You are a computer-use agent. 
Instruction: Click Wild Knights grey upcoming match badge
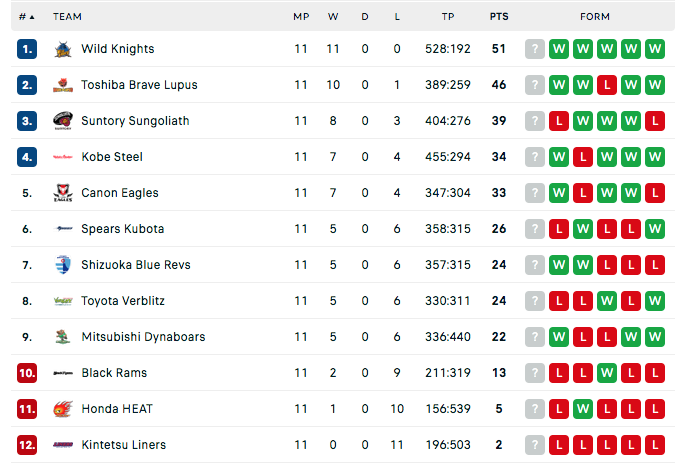pos(535,49)
